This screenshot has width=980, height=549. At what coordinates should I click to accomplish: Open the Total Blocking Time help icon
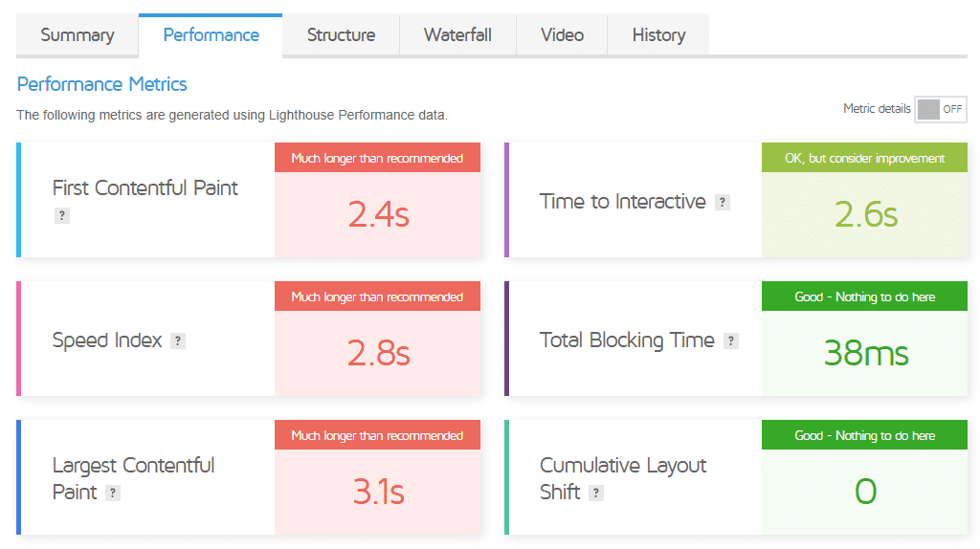coord(731,341)
